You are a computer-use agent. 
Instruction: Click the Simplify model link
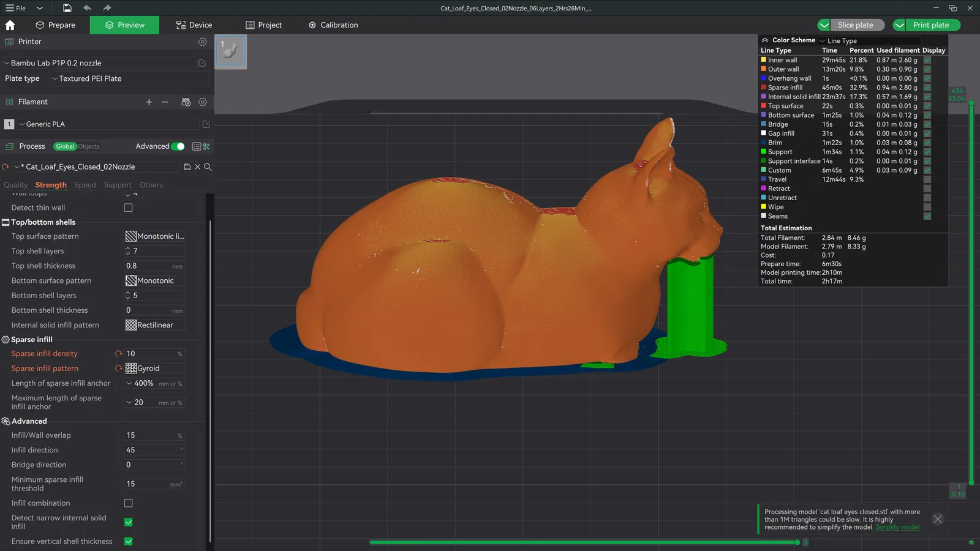897,527
